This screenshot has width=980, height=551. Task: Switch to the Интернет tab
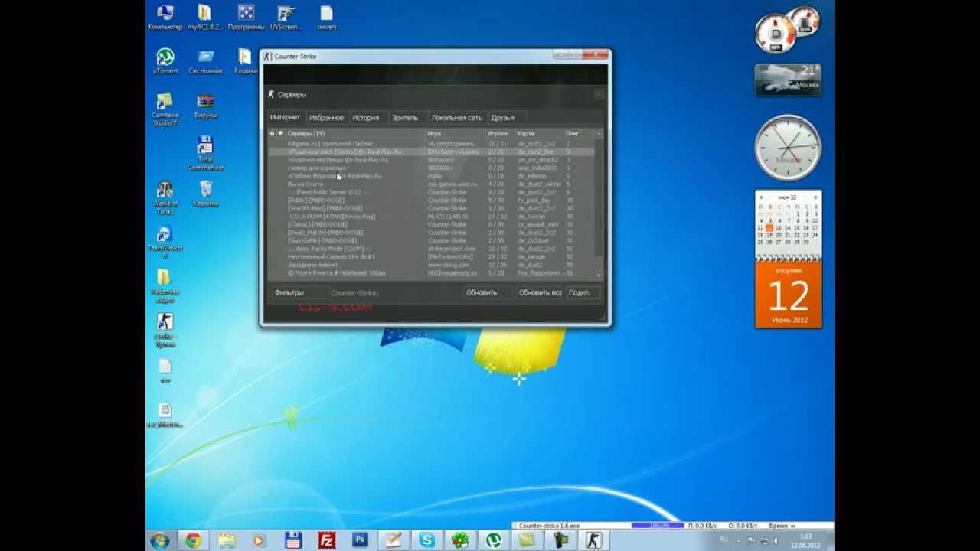285,117
